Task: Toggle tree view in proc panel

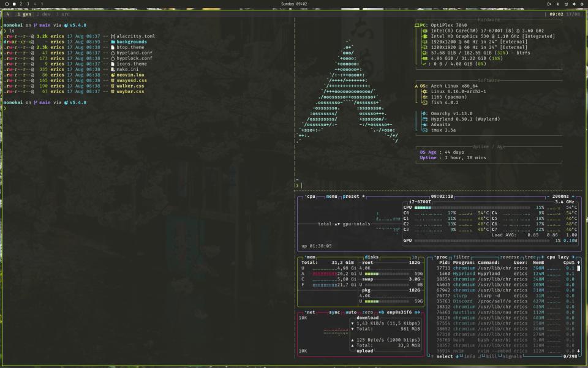Action: (x=530, y=257)
